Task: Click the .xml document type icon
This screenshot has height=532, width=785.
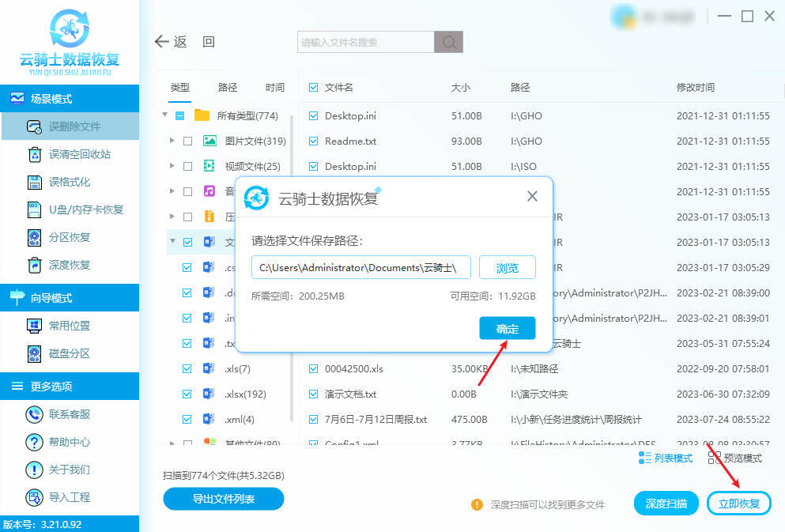Action: pos(209,419)
